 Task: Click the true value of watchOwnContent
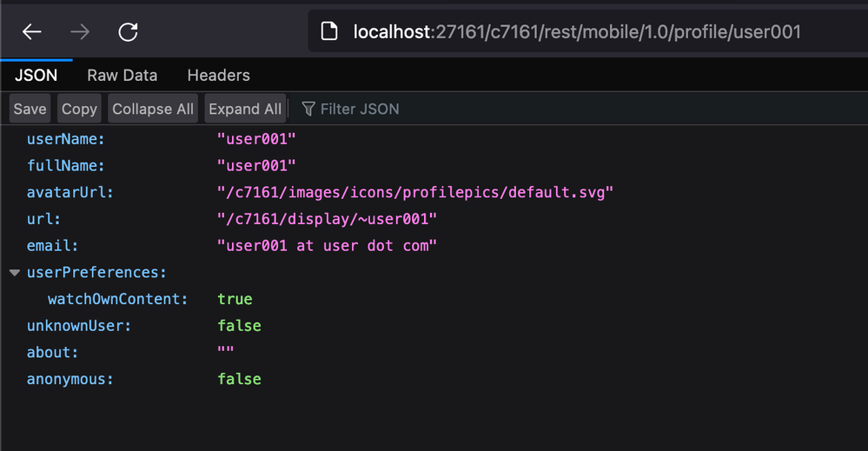(235, 299)
